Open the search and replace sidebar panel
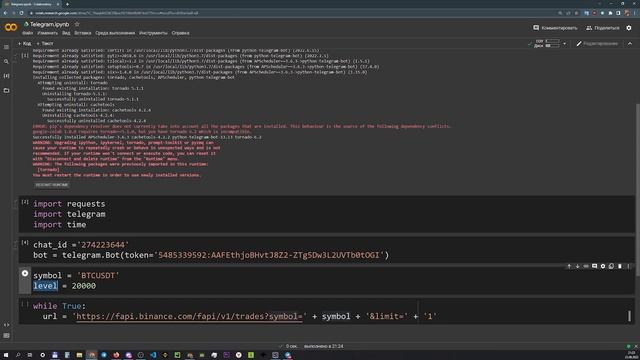640x360 pixels. click(6, 62)
